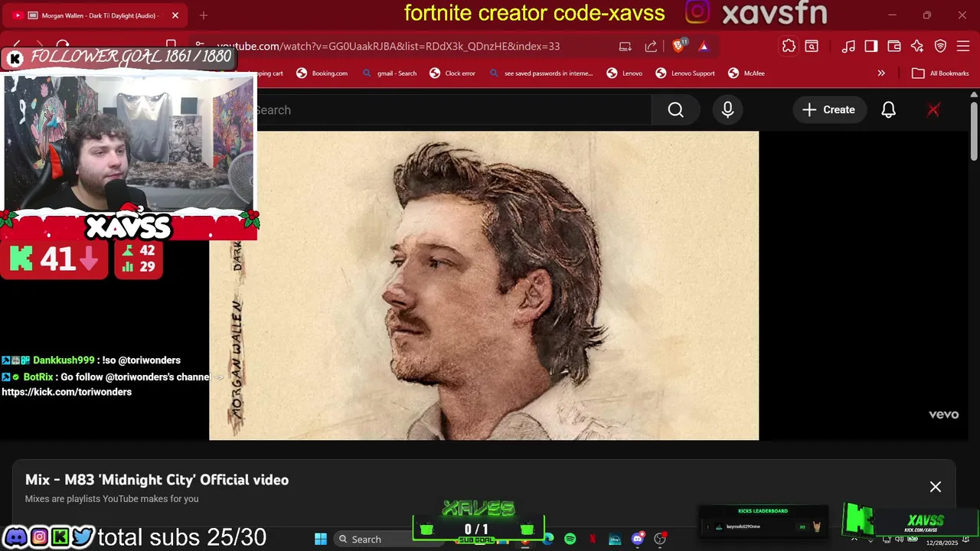Open the Booking.com bookmark
The height and width of the screenshot is (551, 980).
[322, 73]
